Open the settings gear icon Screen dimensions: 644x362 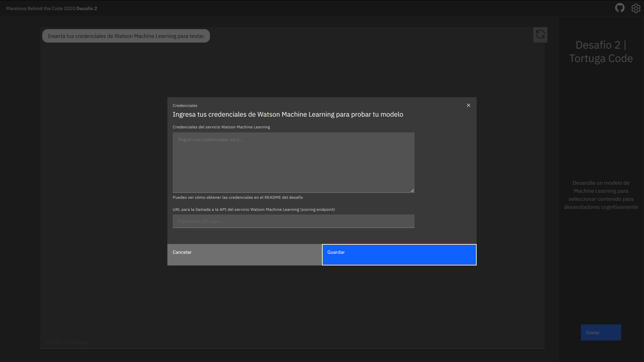coord(636,8)
